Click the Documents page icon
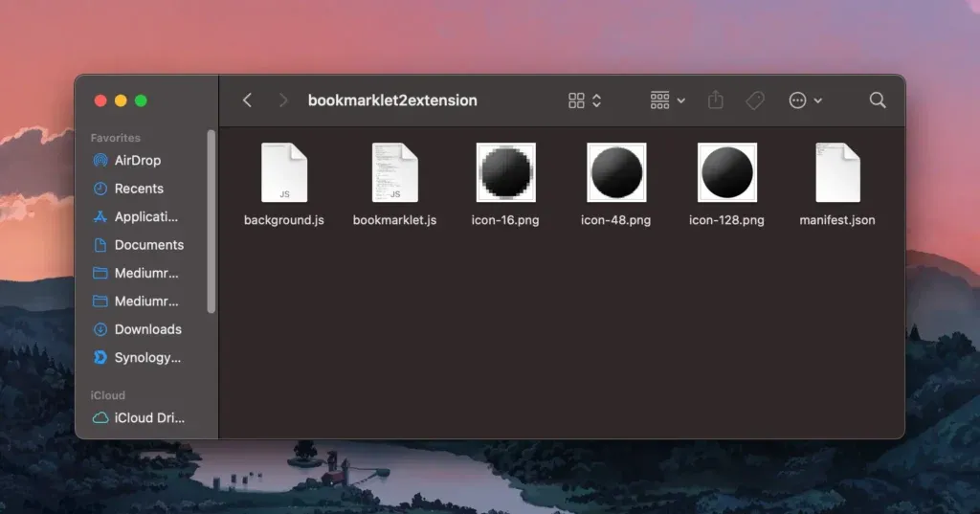This screenshot has width=980, height=514. [100, 245]
